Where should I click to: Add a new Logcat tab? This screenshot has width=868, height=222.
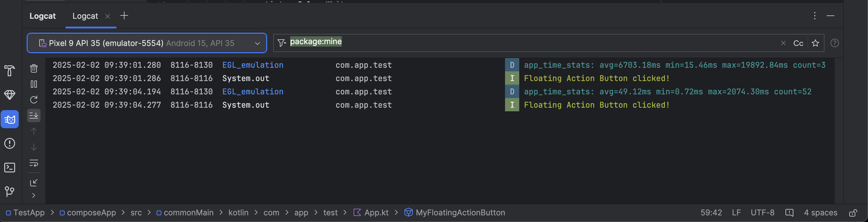124,15
